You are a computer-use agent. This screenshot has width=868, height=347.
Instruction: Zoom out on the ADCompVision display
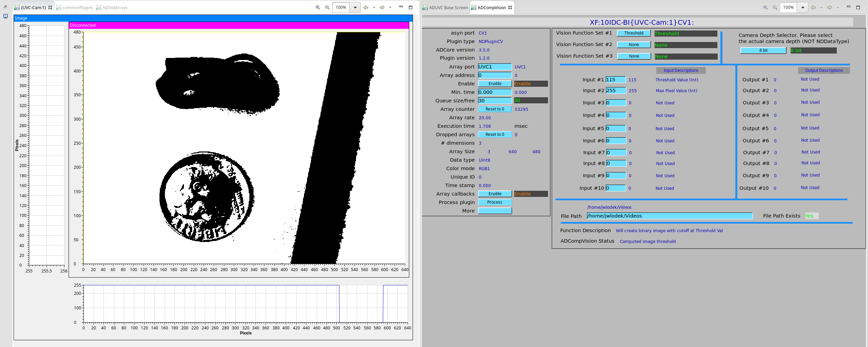tap(775, 7)
